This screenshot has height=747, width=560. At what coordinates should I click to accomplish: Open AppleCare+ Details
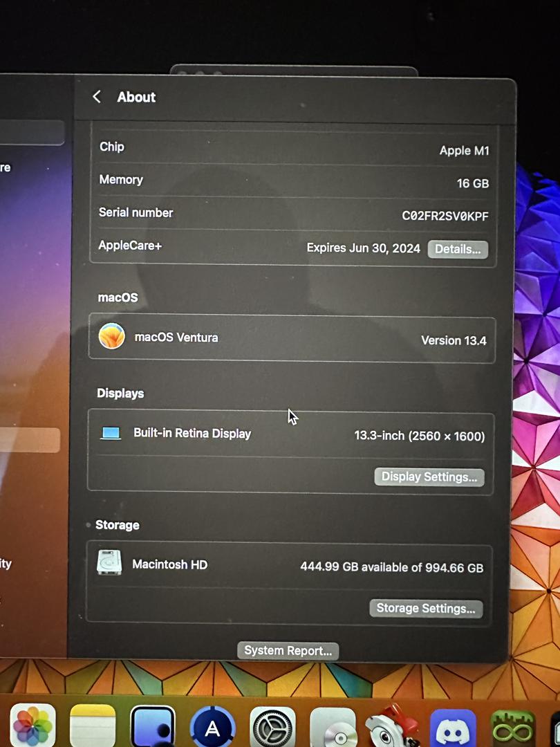[458, 249]
